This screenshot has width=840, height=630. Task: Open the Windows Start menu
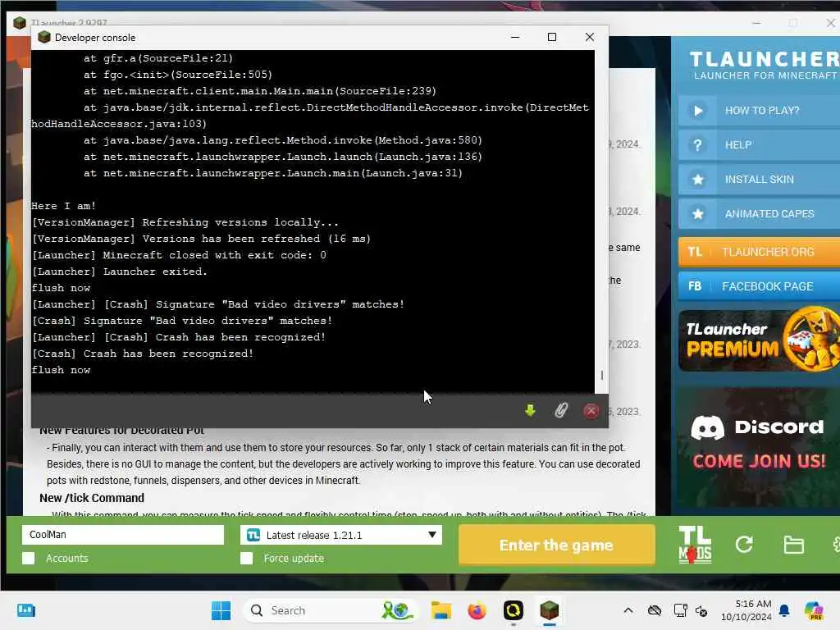click(221, 610)
